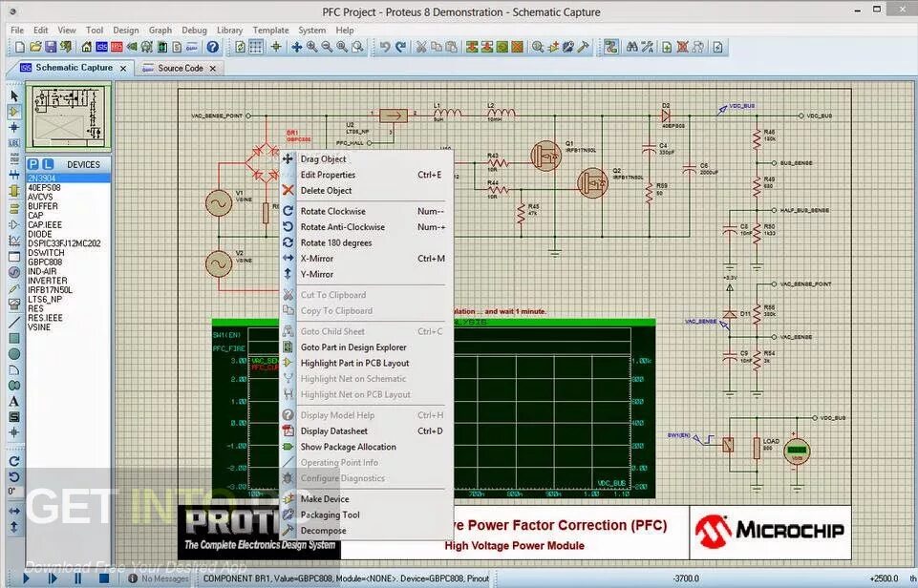Click the X-Mirror flip icon in left sidebar
Image resolution: width=918 pixels, height=588 pixels.
click(x=14, y=511)
